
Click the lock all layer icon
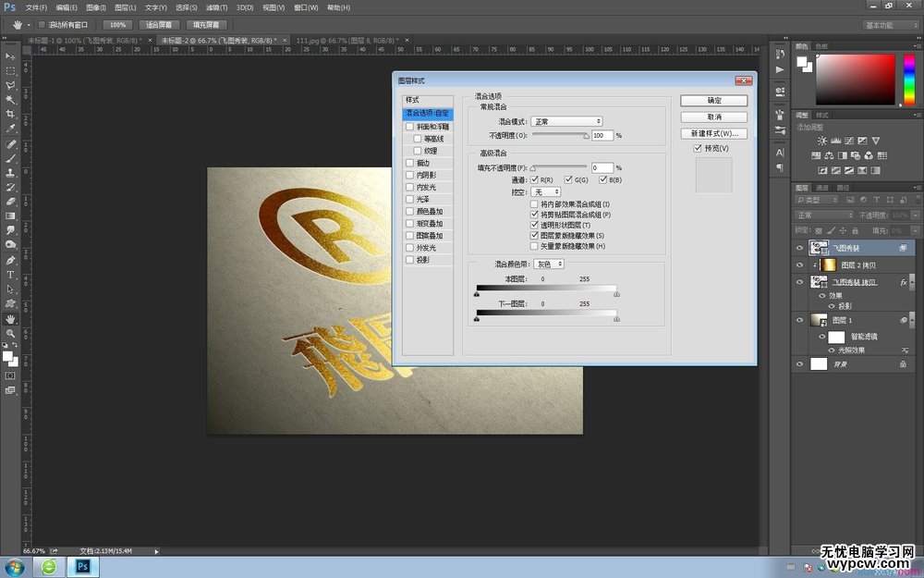click(855, 230)
